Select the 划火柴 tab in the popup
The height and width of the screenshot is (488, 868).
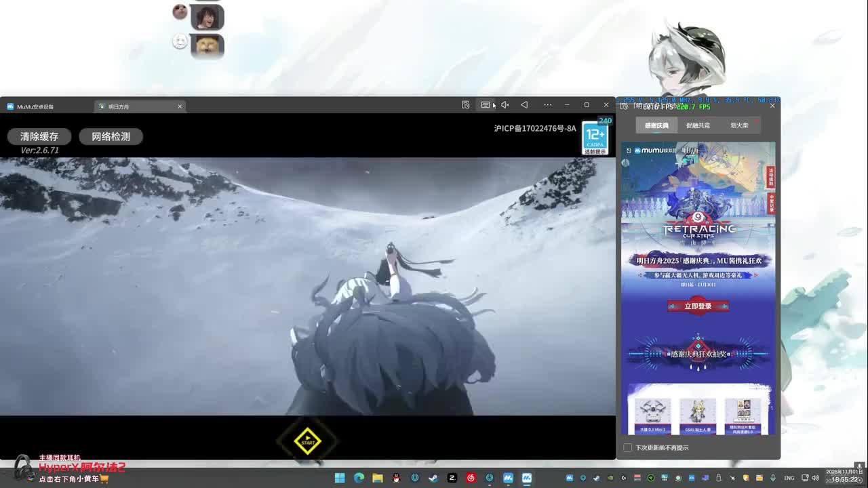pos(739,125)
